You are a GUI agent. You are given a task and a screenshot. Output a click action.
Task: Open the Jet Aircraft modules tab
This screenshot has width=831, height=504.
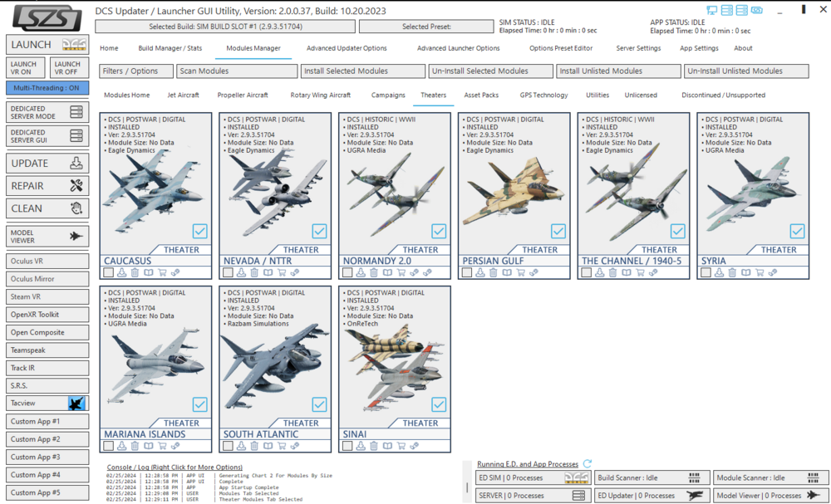click(184, 95)
